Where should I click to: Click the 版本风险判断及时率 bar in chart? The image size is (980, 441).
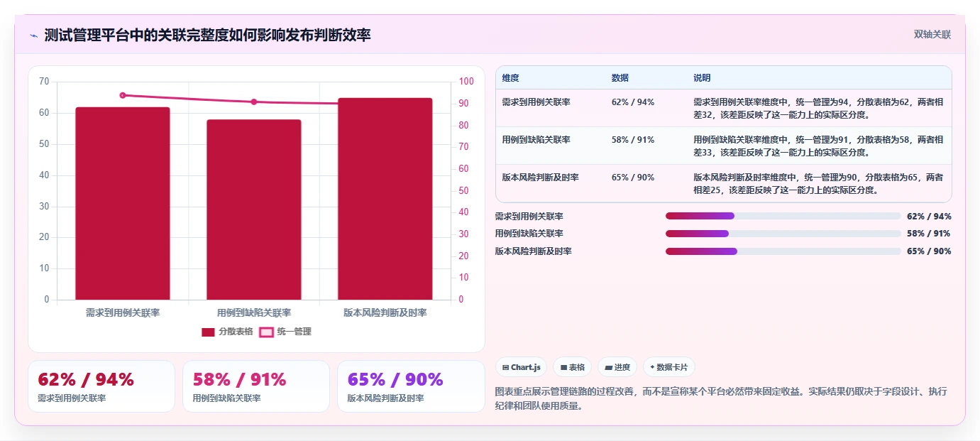pyautogui.click(x=385, y=199)
